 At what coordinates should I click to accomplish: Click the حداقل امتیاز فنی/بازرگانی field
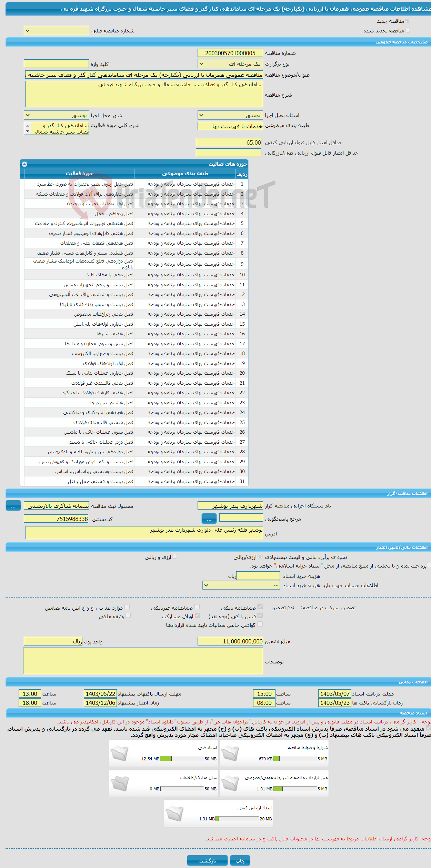tap(229, 152)
